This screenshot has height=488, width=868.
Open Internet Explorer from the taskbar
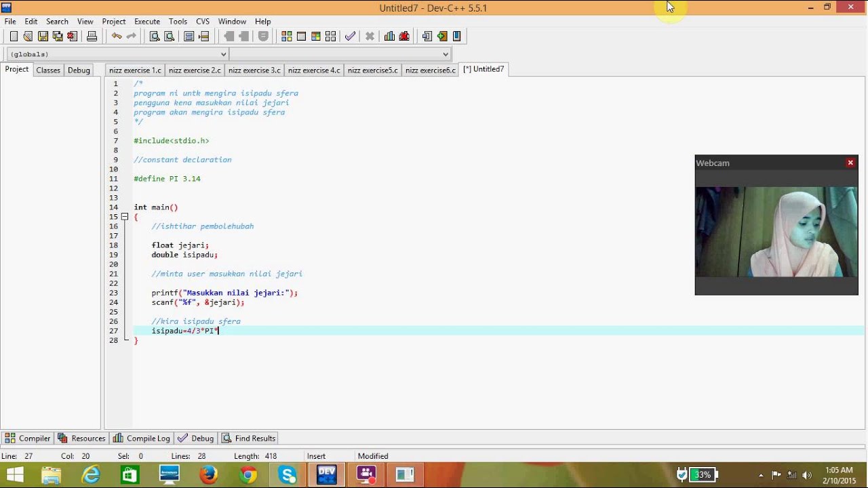point(91,474)
